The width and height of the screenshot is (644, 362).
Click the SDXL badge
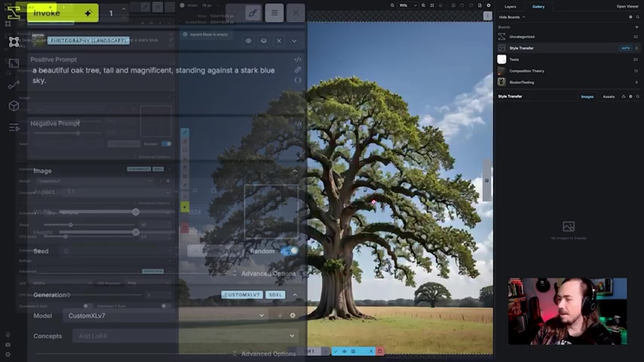(275, 295)
